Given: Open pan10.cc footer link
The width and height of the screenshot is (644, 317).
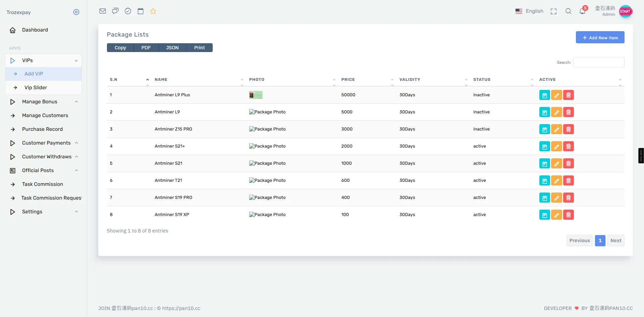Looking at the screenshot, I should (x=181, y=308).
